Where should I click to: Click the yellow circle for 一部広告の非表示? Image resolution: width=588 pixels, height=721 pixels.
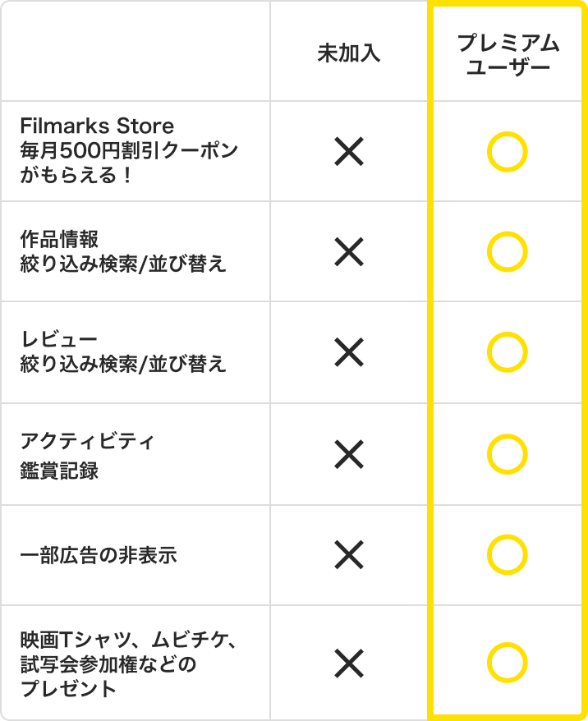(x=507, y=555)
